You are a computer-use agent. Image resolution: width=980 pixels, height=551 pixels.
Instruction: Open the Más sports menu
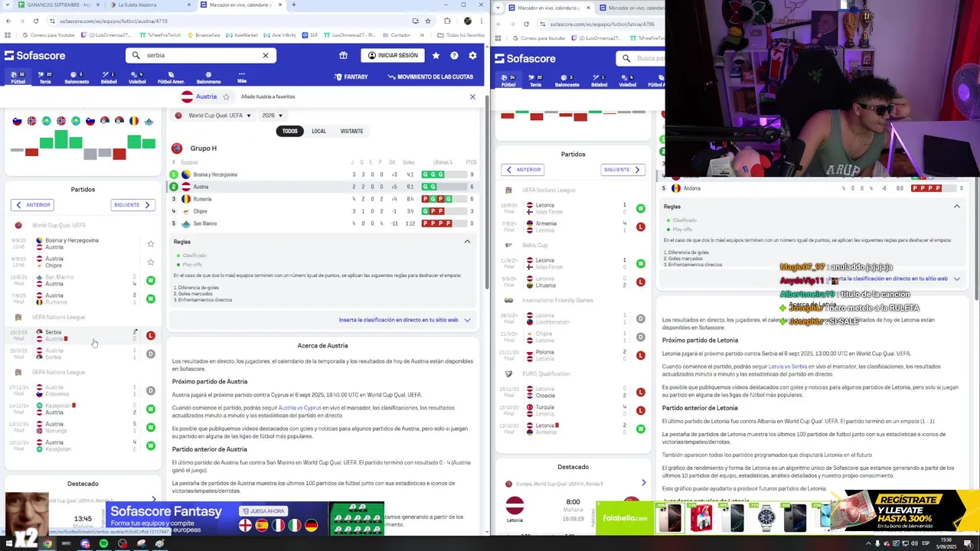point(242,77)
